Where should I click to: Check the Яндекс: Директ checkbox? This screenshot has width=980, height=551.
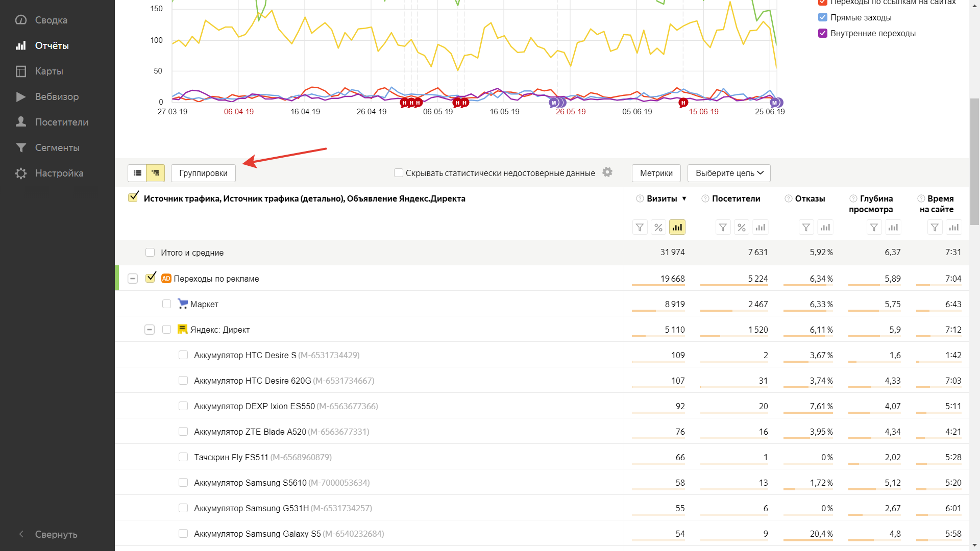[x=166, y=330]
